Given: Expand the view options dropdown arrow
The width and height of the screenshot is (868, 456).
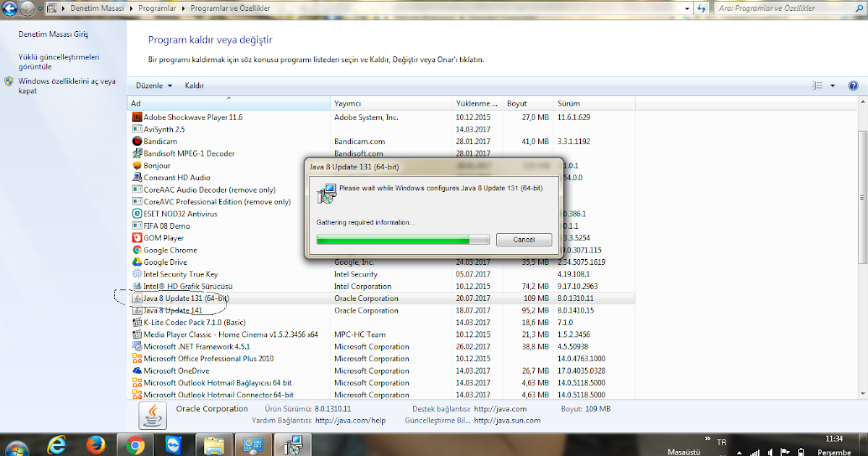Looking at the screenshot, I should point(833,85).
